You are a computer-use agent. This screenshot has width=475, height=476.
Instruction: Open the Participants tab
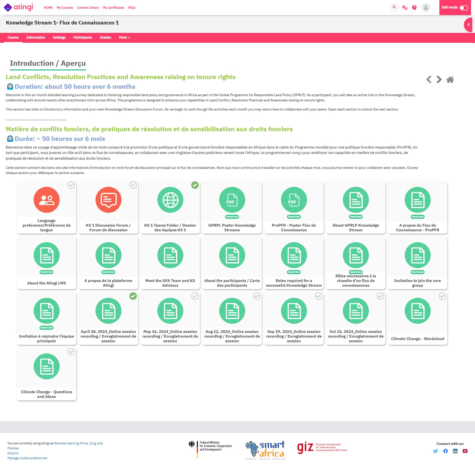coord(83,38)
